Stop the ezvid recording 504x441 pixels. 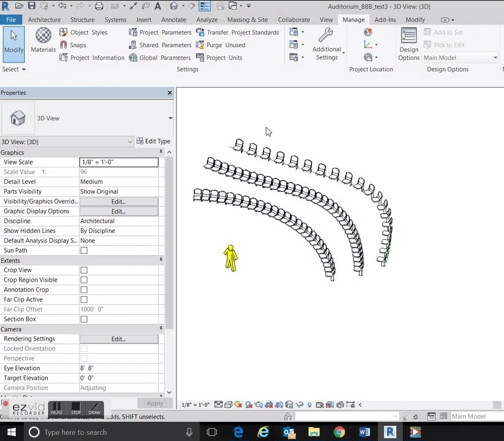tap(76, 409)
